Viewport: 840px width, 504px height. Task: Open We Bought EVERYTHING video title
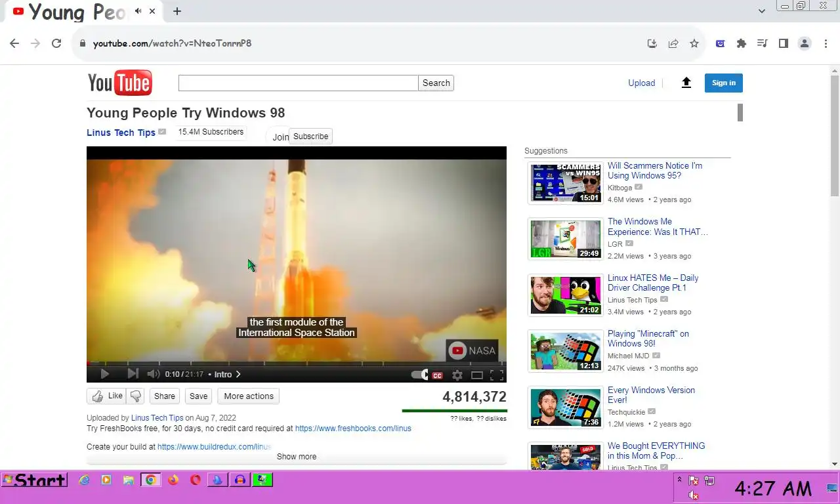tap(656, 451)
